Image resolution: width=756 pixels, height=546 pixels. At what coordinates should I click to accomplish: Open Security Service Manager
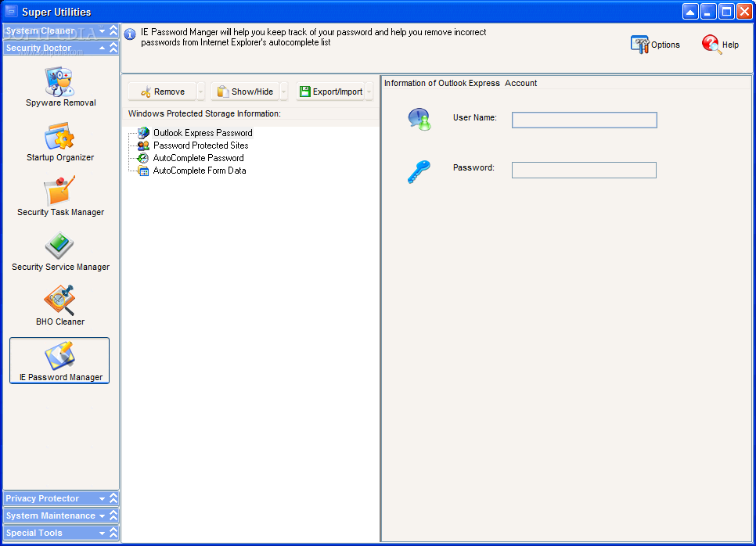[x=61, y=251]
